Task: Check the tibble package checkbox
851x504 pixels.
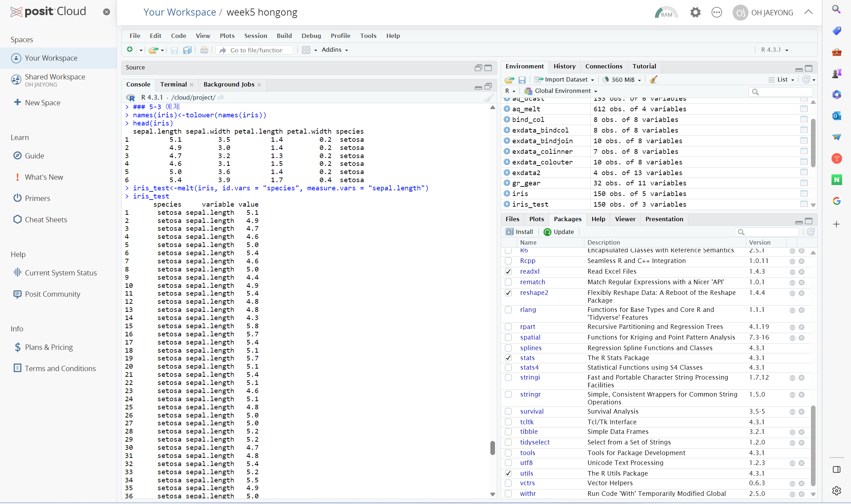Action: (508, 432)
